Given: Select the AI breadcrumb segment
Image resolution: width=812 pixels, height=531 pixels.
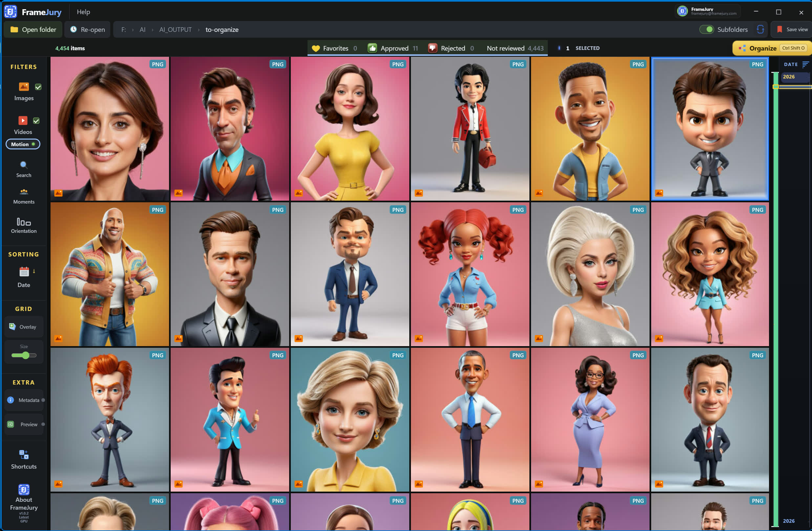Looking at the screenshot, I should coord(143,30).
